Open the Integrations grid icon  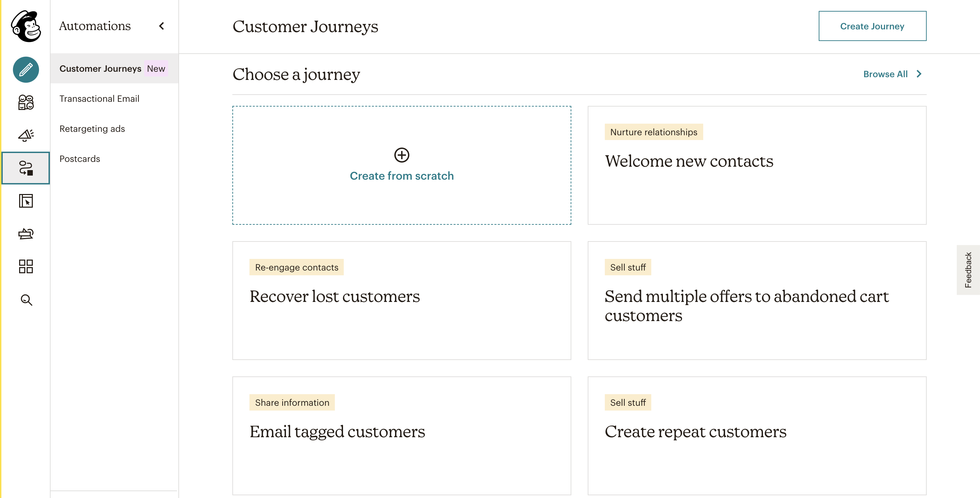(26, 266)
